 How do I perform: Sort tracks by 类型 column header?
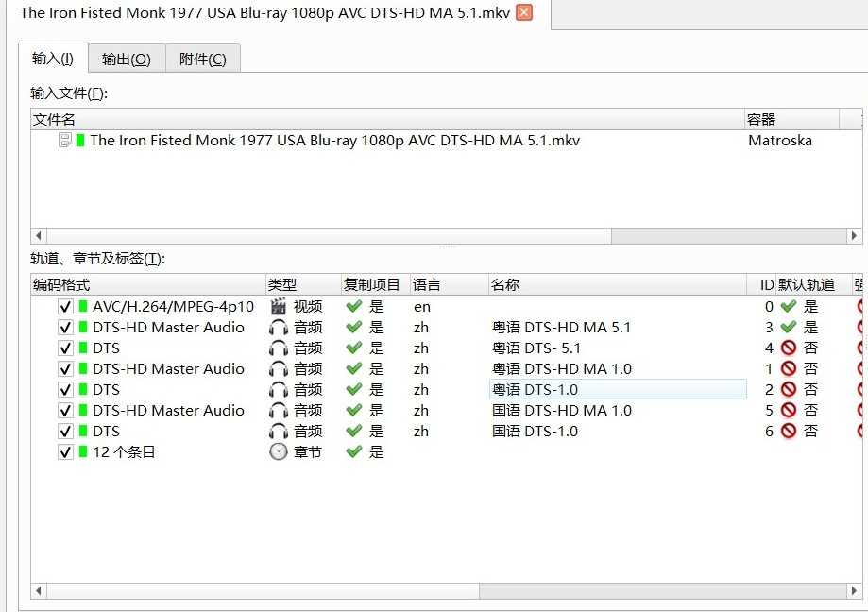point(303,285)
